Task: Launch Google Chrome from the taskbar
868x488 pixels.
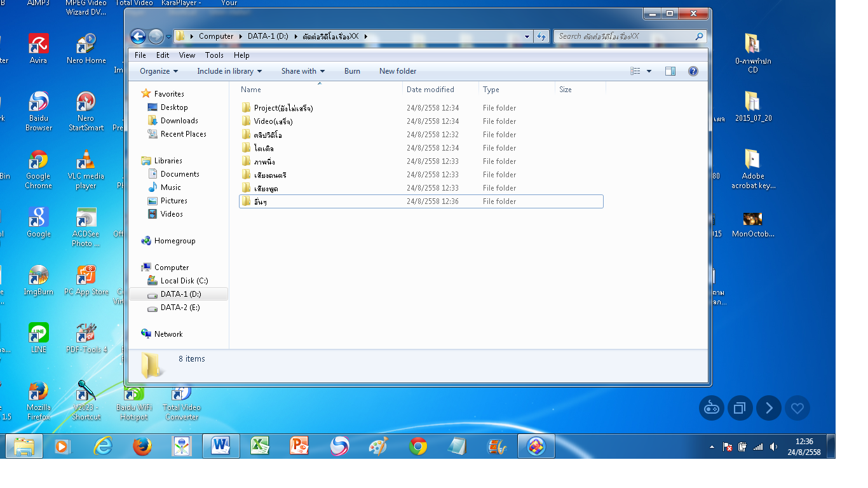Action: click(x=418, y=446)
